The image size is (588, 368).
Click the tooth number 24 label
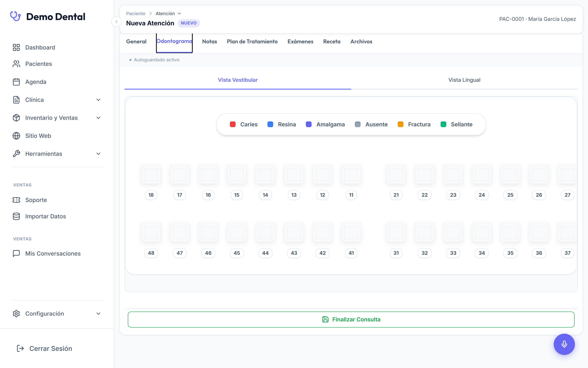click(x=482, y=195)
